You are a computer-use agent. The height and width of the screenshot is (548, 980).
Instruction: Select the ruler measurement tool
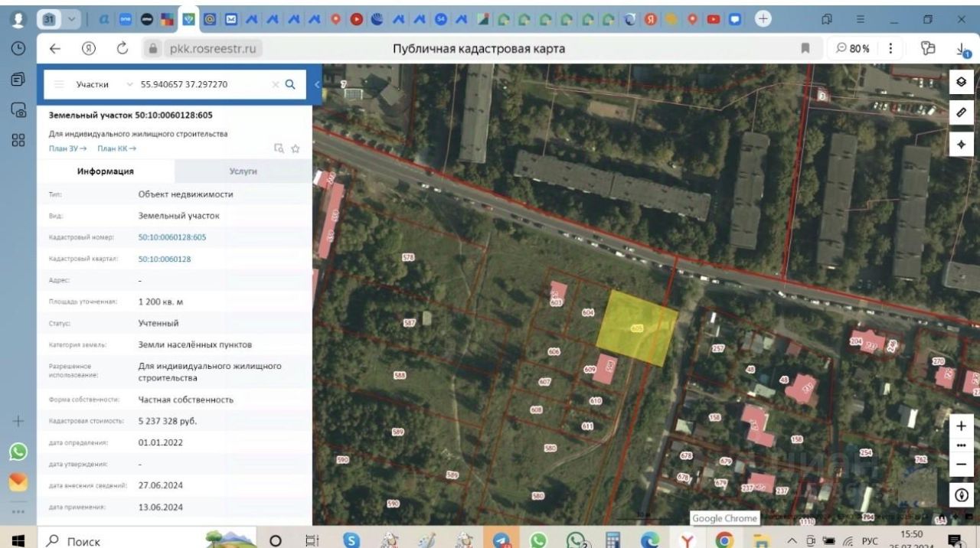(x=962, y=113)
